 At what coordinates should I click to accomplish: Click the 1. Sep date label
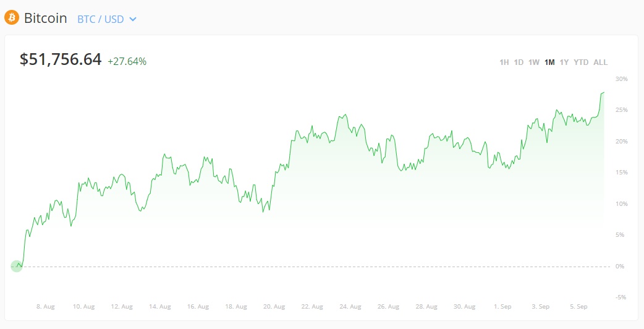pyautogui.click(x=502, y=306)
